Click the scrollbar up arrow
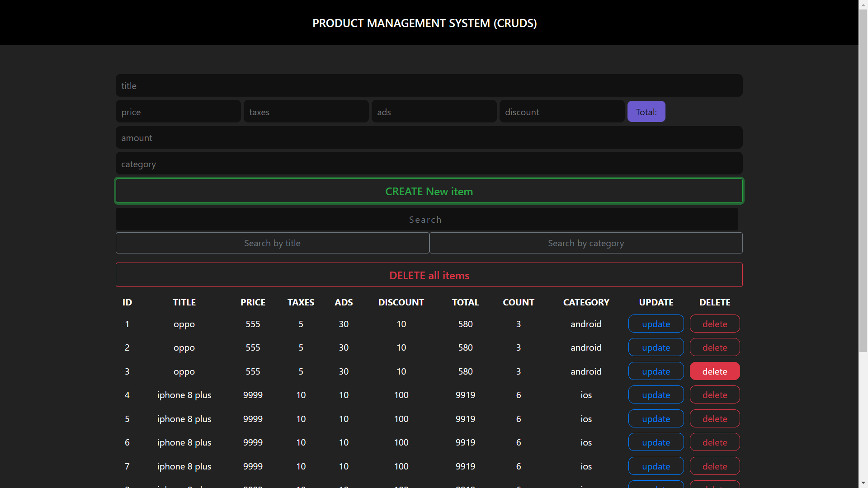The image size is (868, 488). (x=863, y=4)
